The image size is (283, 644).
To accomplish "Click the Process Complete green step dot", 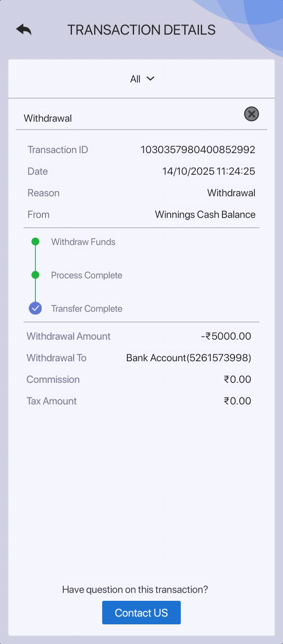I will coord(35,275).
